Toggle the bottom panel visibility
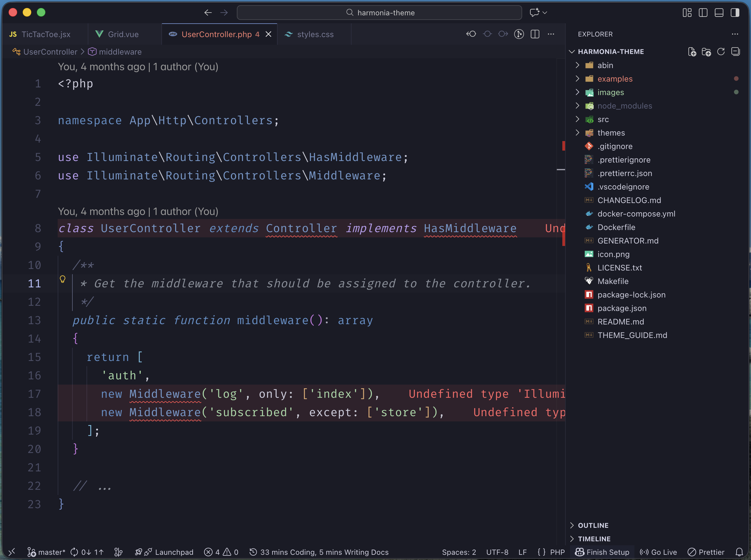This screenshot has width=751, height=560. (x=719, y=13)
